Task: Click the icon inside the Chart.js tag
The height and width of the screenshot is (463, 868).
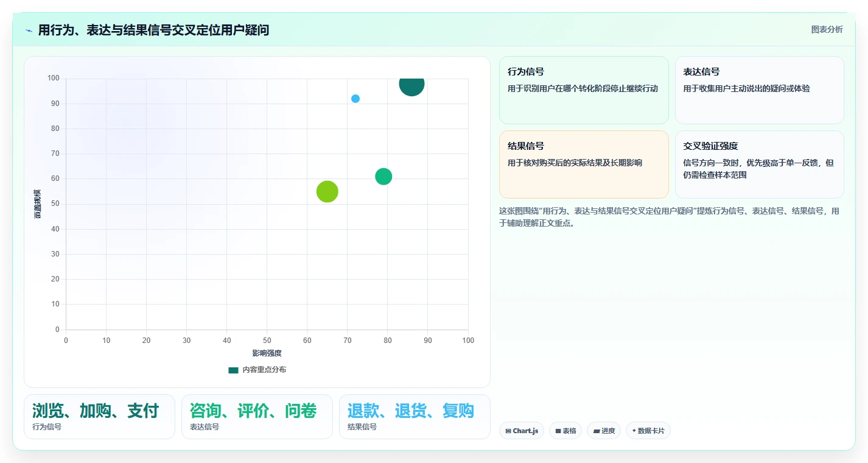Action: [508, 431]
